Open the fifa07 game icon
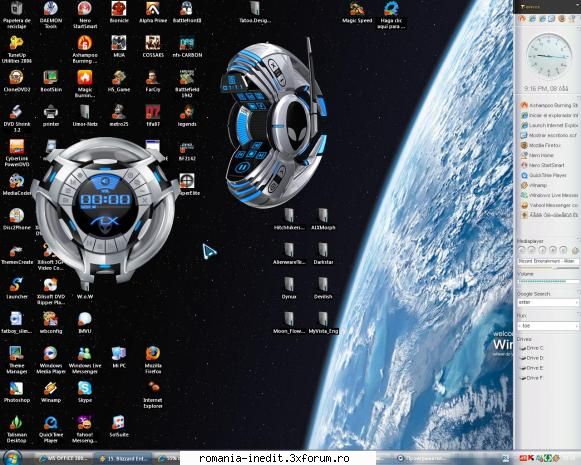The width and height of the screenshot is (581, 465). point(153,116)
